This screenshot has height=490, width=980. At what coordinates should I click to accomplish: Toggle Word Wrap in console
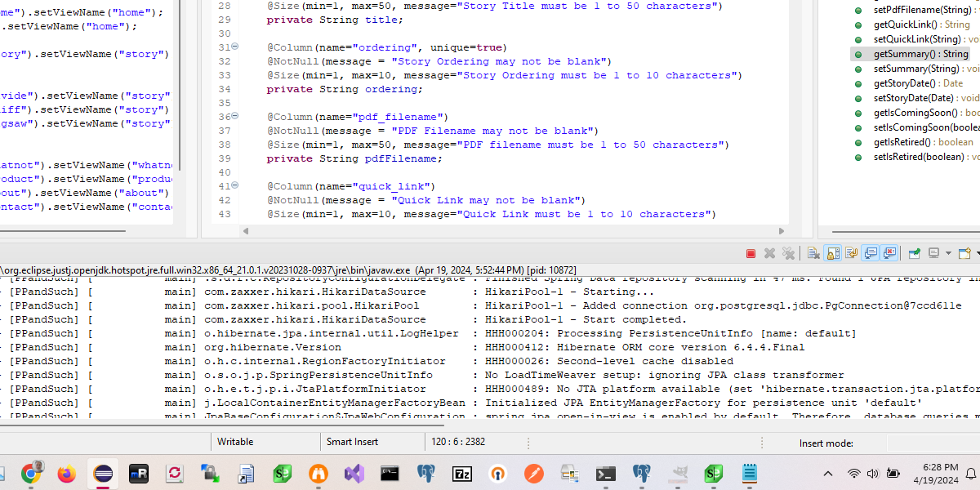(x=851, y=254)
